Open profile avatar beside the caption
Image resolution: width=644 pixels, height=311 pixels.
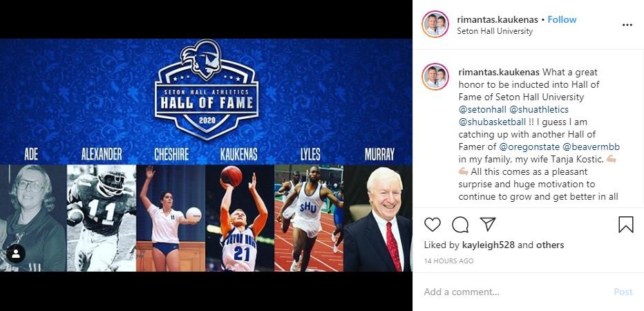[435, 77]
